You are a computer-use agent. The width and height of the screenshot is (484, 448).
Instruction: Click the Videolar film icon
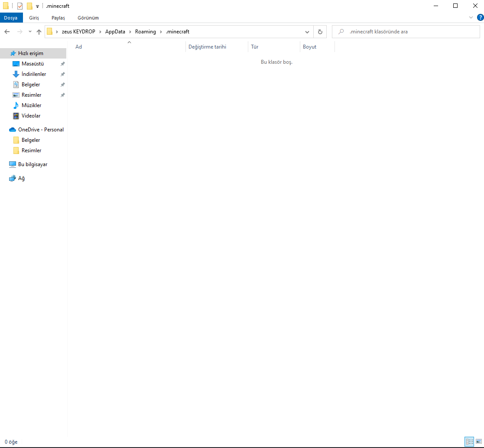click(x=16, y=116)
